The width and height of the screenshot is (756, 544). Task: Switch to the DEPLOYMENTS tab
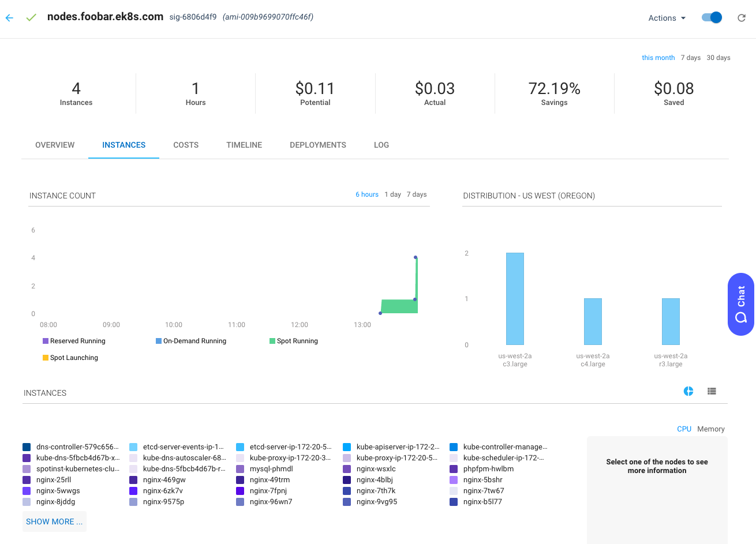(318, 145)
